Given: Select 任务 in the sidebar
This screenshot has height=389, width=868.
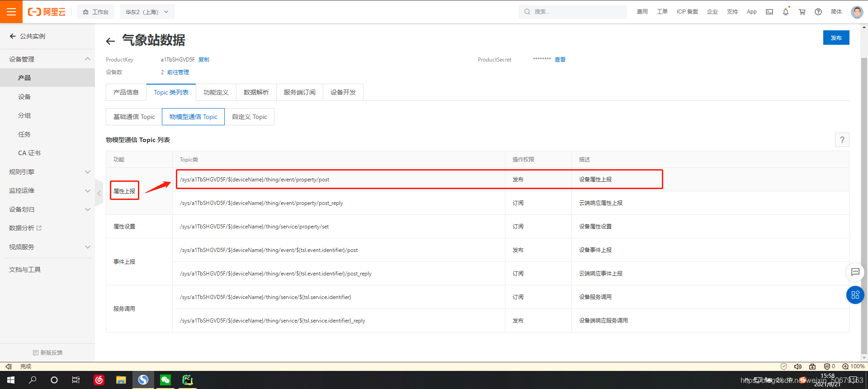Looking at the screenshot, I should [x=47, y=134].
